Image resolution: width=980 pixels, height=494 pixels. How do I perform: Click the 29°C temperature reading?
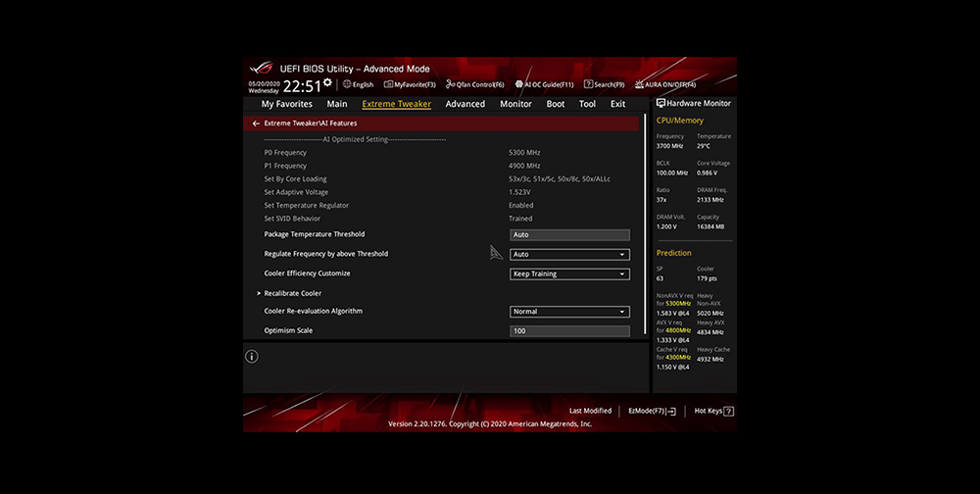tap(703, 146)
